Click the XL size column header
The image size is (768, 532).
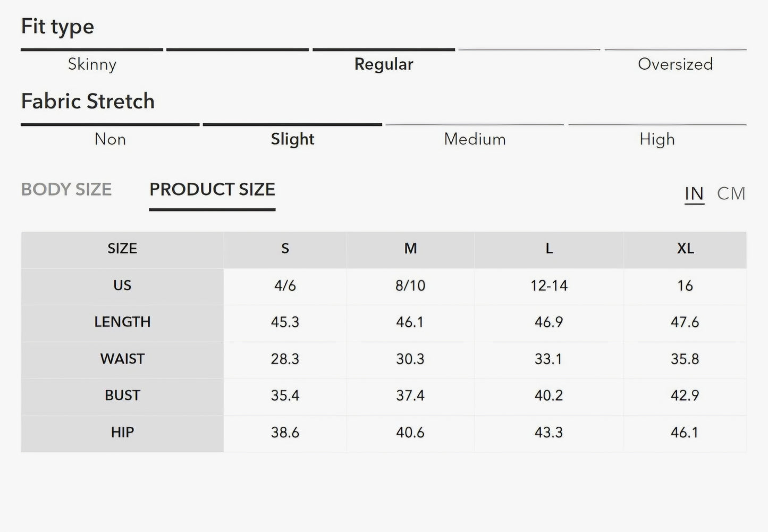click(x=685, y=249)
